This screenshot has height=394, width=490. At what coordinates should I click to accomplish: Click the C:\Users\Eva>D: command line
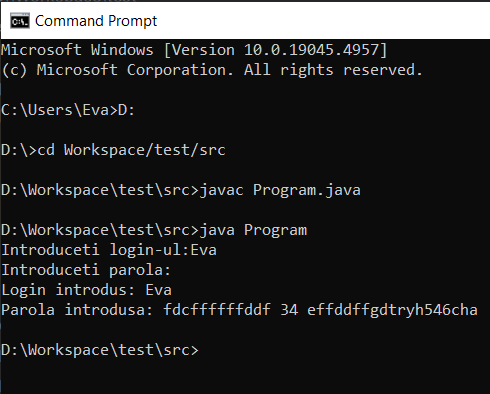(68, 110)
